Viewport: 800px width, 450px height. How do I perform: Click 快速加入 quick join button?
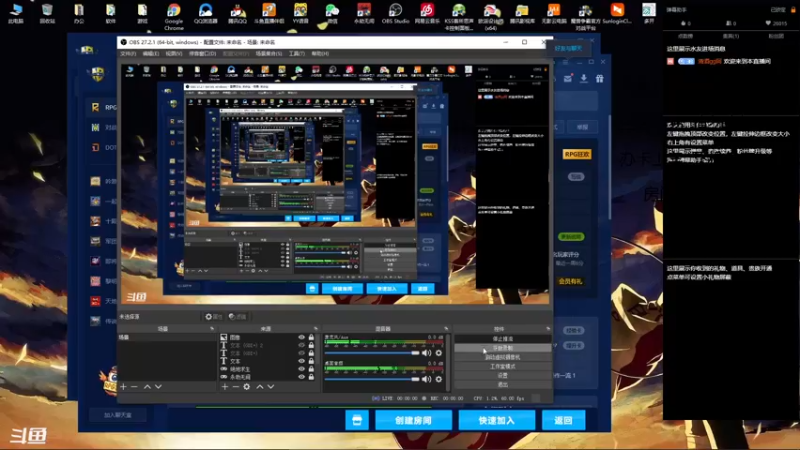[496, 420]
